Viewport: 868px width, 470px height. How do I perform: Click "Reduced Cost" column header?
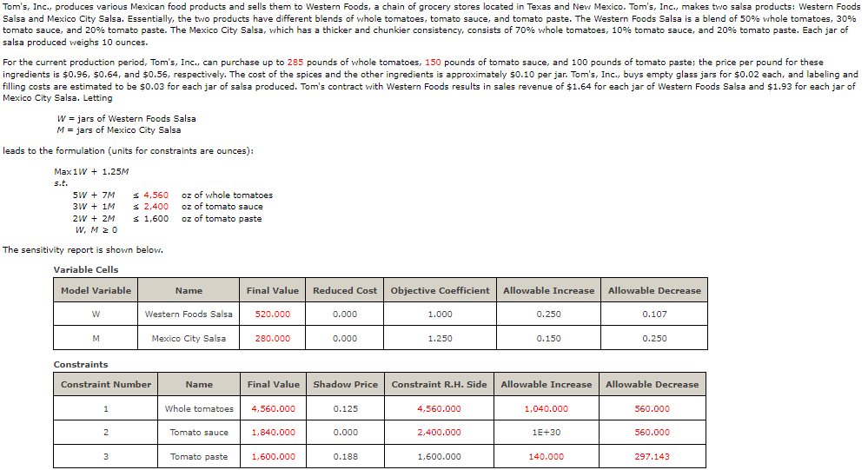point(344,290)
